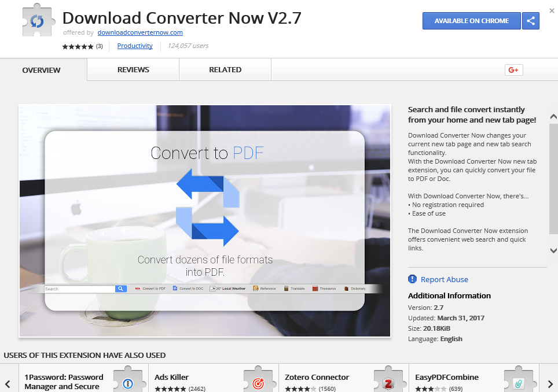Click the Google+ share button
The width and height of the screenshot is (558, 392).
513,70
